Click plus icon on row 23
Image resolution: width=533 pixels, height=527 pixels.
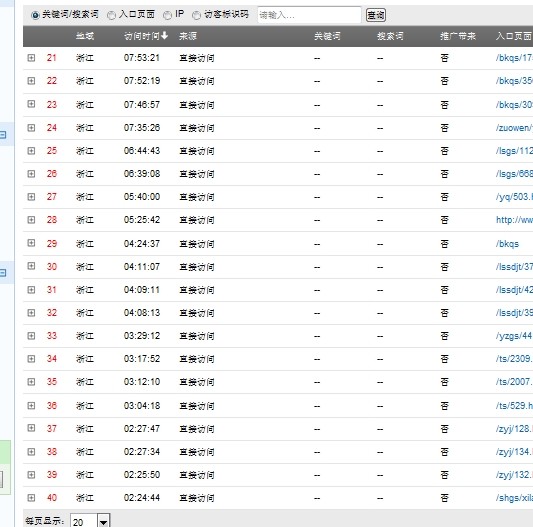point(31,104)
